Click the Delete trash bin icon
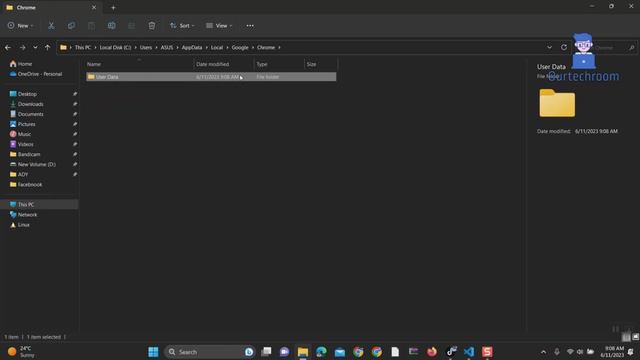The width and height of the screenshot is (640, 360). (152, 26)
